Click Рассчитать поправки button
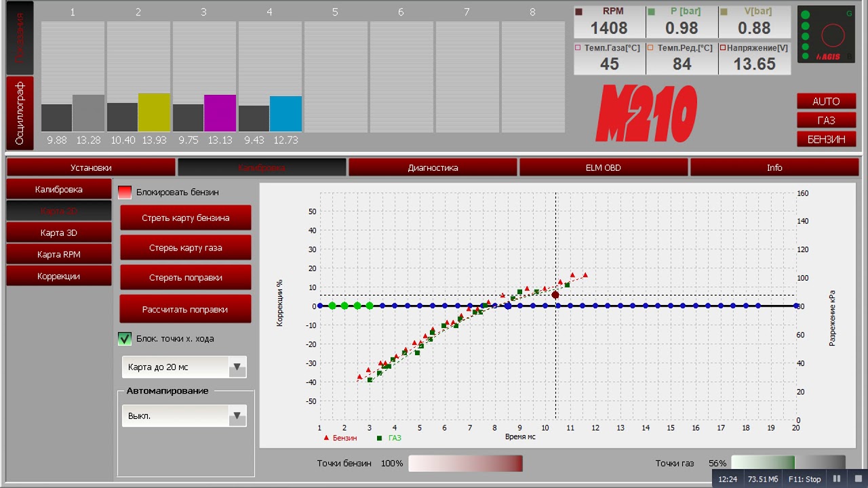 [186, 309]
